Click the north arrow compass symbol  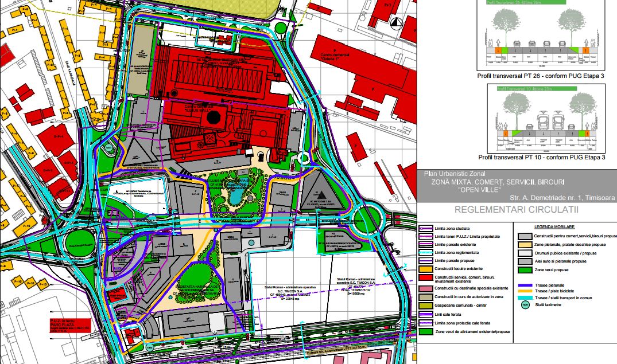click(396, 22)
